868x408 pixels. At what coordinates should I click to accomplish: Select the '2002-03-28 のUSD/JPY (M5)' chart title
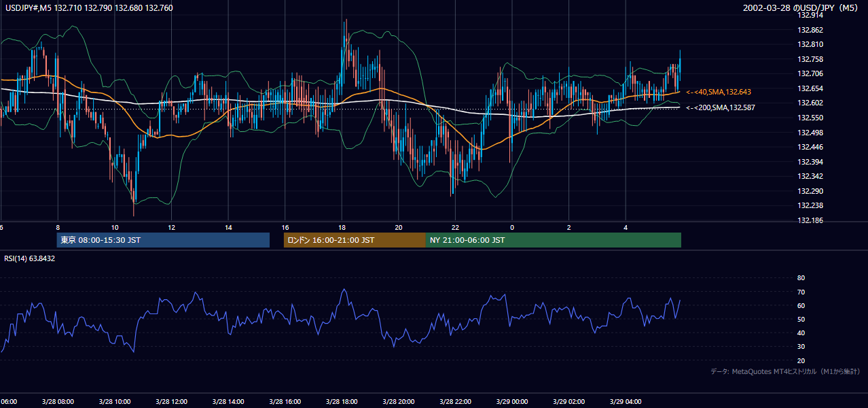pos(801,8)
